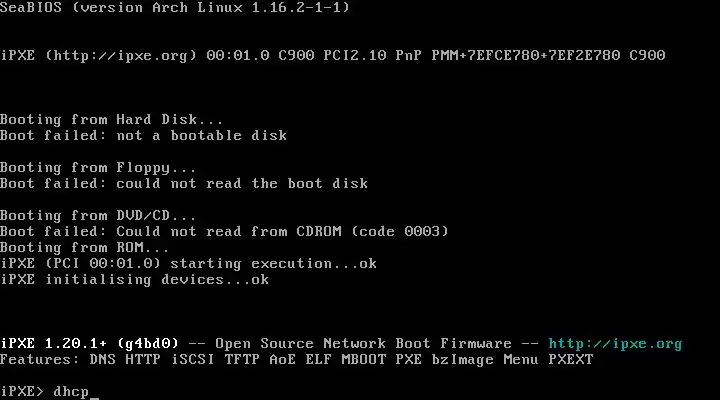Click 'Booting from DVD/CD...' line
Screen dimensions: 720x400
(x=98, y=215)
